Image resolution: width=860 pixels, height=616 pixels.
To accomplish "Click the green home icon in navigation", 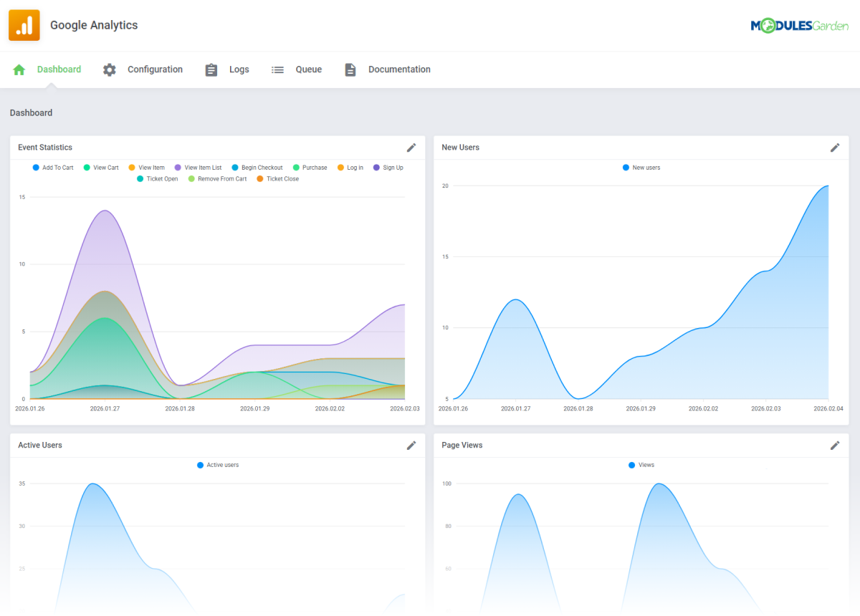I will pos(19,69).
